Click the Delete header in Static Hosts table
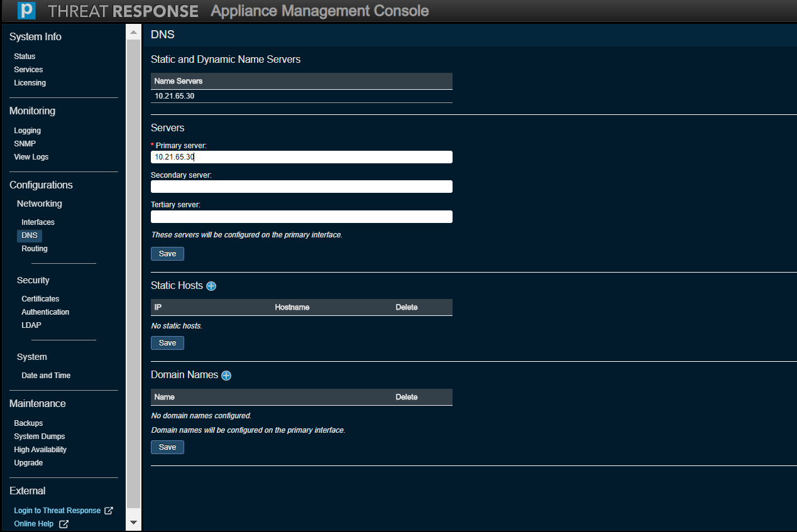The image size is (797, 532). pos(407,307)
